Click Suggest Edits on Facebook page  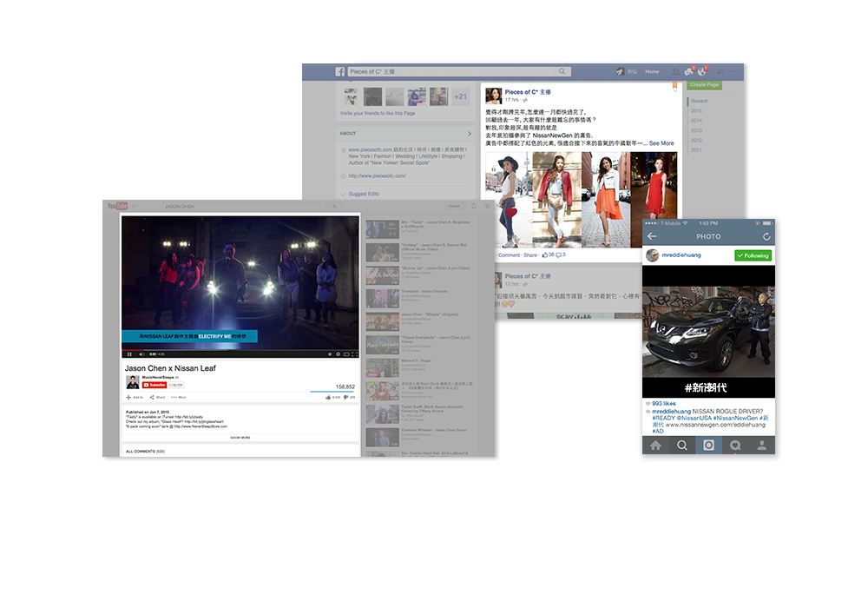364,194
